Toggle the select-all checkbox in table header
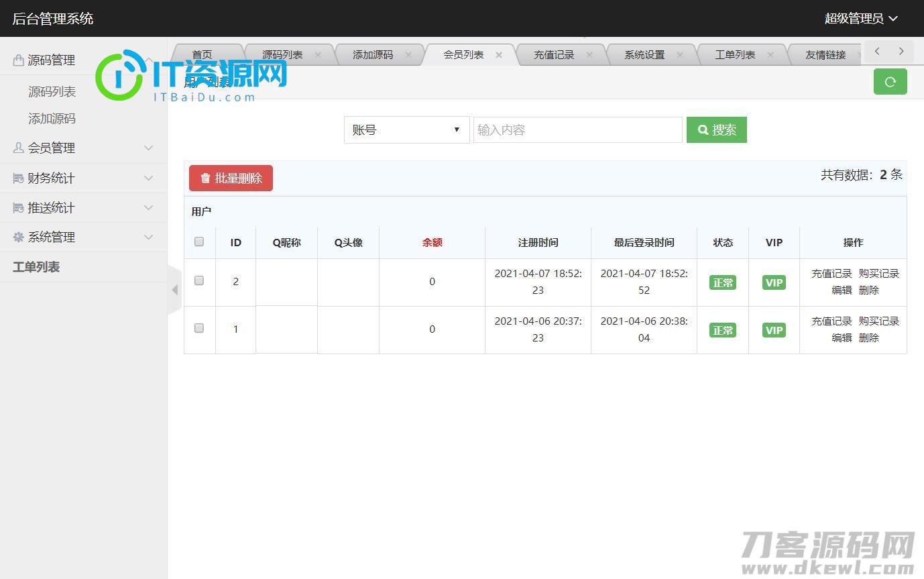The width and height of the screenshot is (924, 579). (x=199, y=242)
